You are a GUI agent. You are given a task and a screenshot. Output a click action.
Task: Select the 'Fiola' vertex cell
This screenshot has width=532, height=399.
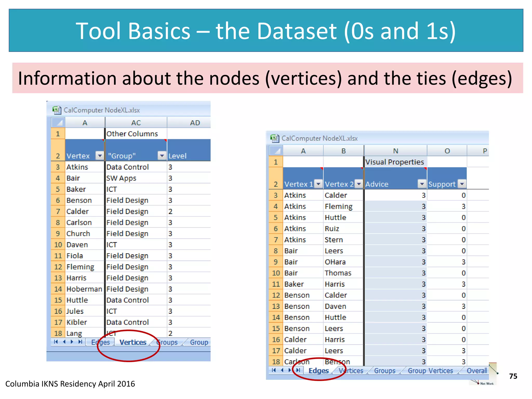[84, 256]
